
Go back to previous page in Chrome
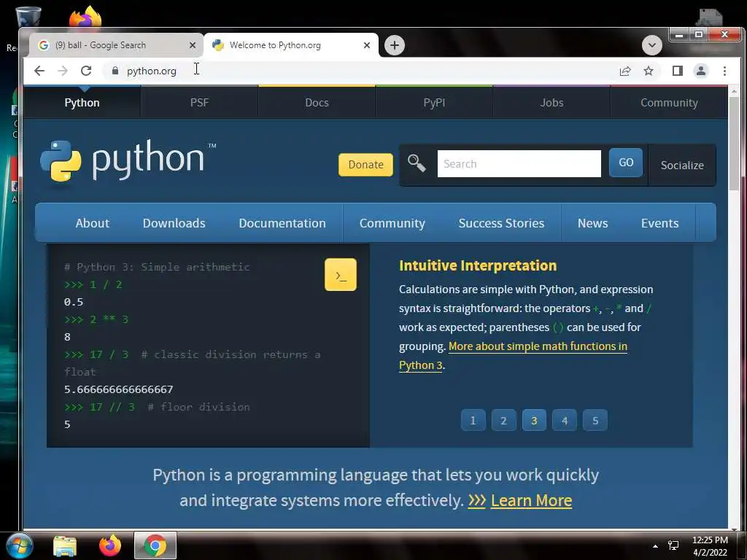pos(39,71)
